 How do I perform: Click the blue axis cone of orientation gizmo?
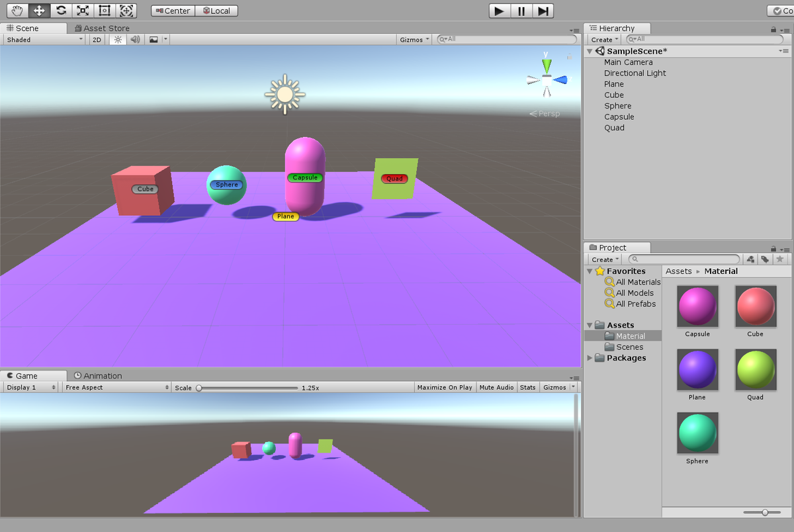point(560,80)
